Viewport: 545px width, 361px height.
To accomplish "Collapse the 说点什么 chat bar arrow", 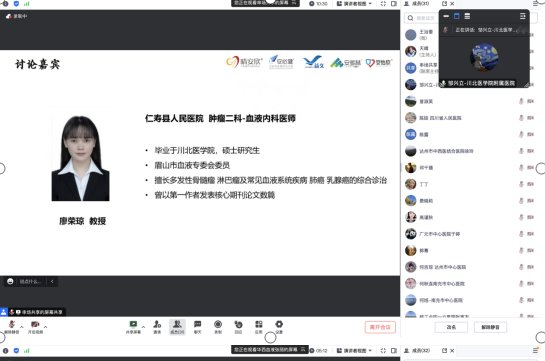I will pyautogui.click(x=52, y=281).
